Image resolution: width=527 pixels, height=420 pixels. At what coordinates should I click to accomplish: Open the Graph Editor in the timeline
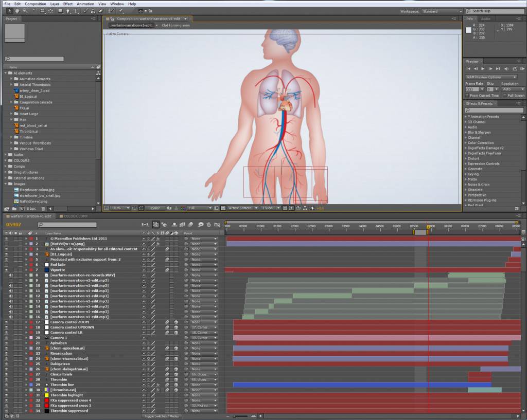tap(217, 225)
